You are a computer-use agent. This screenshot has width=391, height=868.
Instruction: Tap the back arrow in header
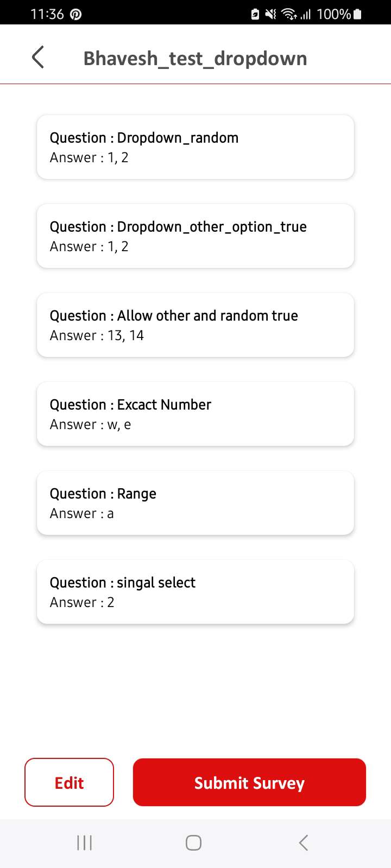point(38,57)
